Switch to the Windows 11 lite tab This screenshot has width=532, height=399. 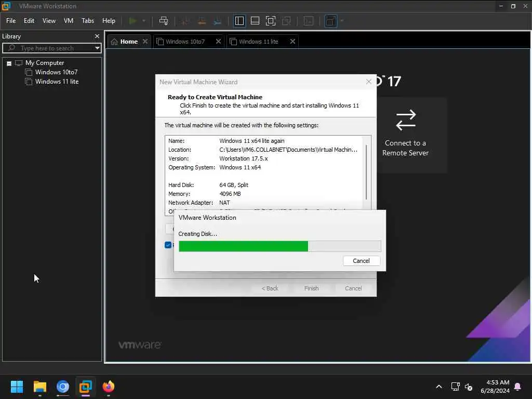coord(259,42)
